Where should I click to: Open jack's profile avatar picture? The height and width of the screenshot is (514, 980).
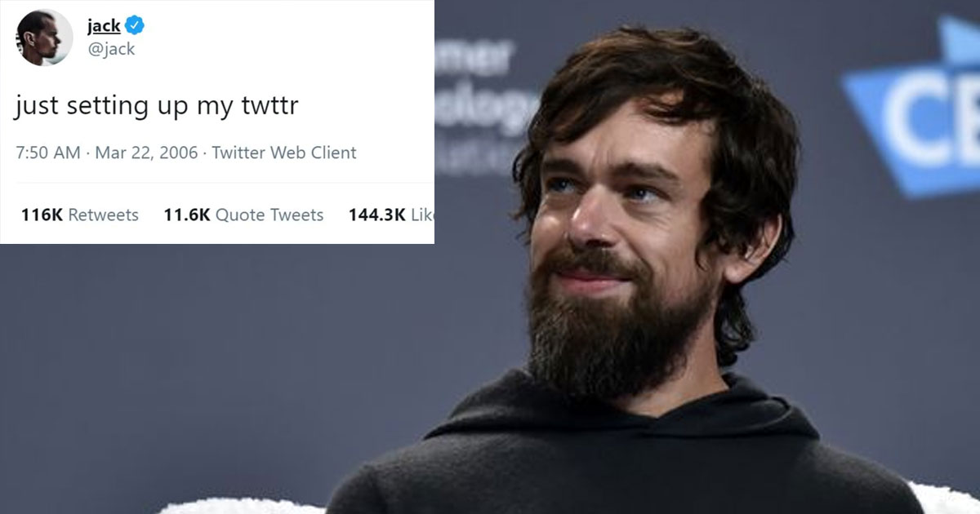45,38
